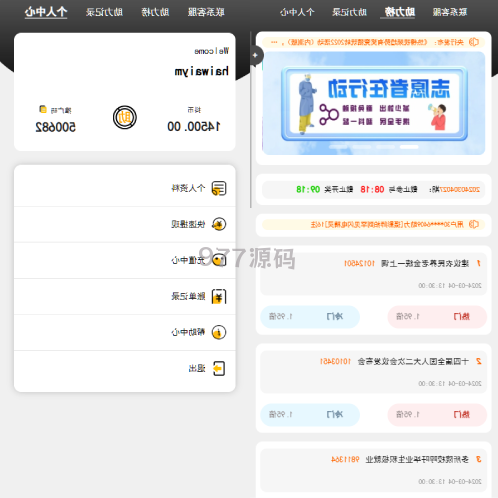Screen dimensions: 498x498
Task: Open the 快速提现 menu row
Action: (x=125, y=224)
